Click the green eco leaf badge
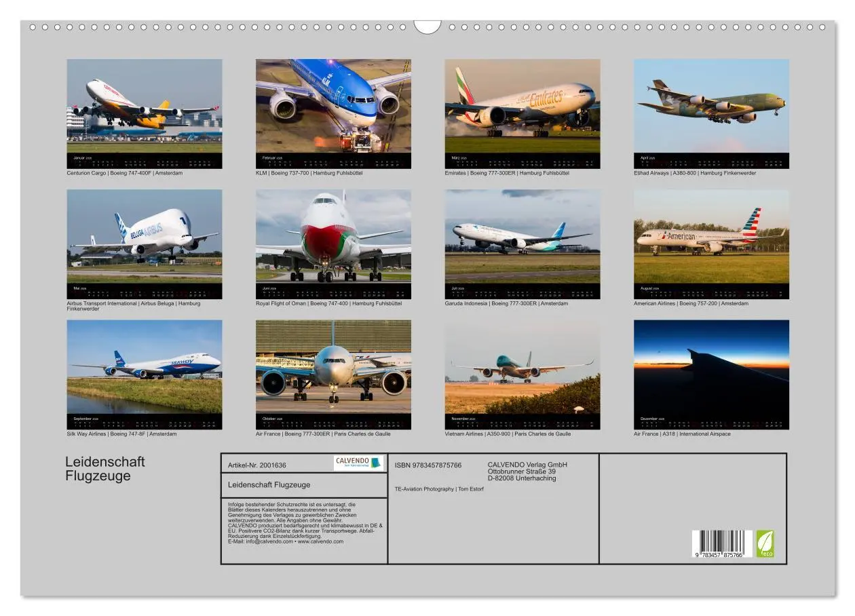Viewport: 855px width, 616px height. [x=765, y=544]
